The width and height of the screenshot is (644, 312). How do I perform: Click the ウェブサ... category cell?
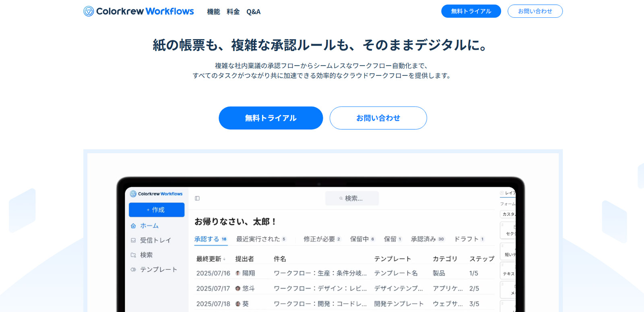(x=448, y=304)
